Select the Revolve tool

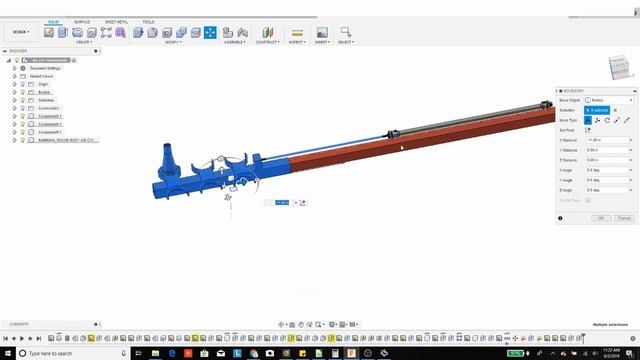(x=77, y=32)
